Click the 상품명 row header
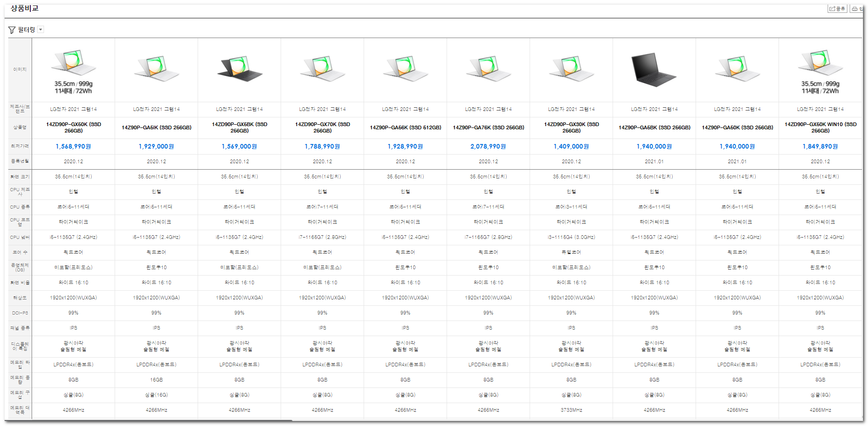This screenshot has height=426, width=868. pyautogui.click(x=20, y=127)
